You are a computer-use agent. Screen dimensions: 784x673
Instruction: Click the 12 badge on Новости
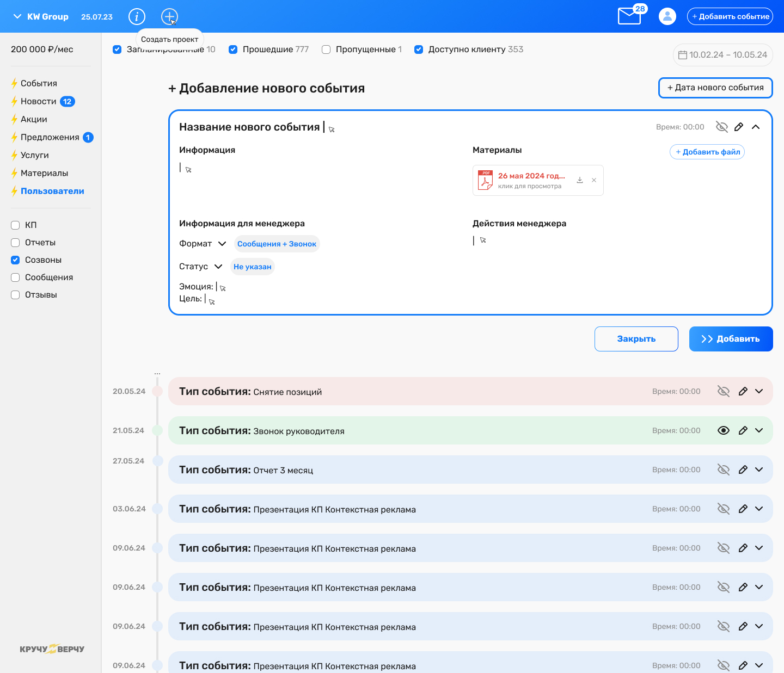pos(68,101)
